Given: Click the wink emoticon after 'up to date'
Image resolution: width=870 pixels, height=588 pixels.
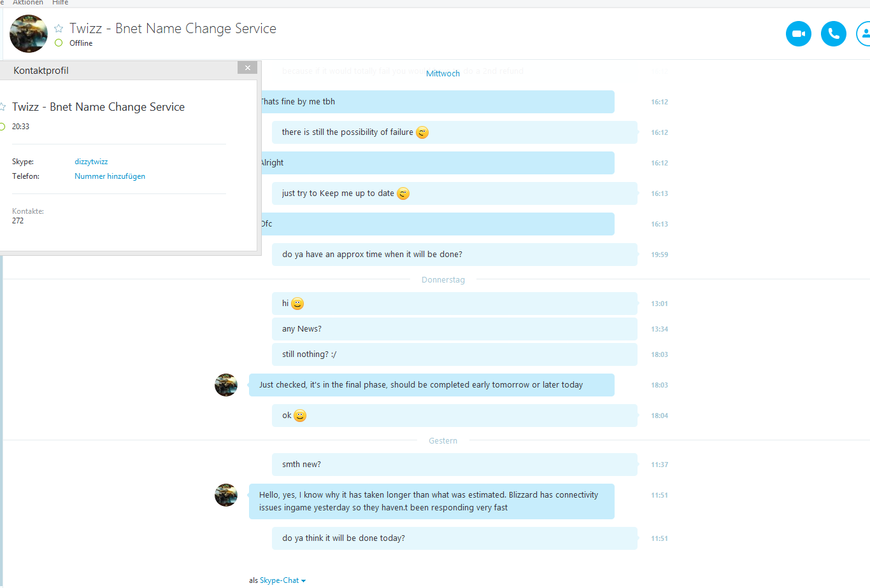Looking at the screenshot, I should [x=403, y=193].
